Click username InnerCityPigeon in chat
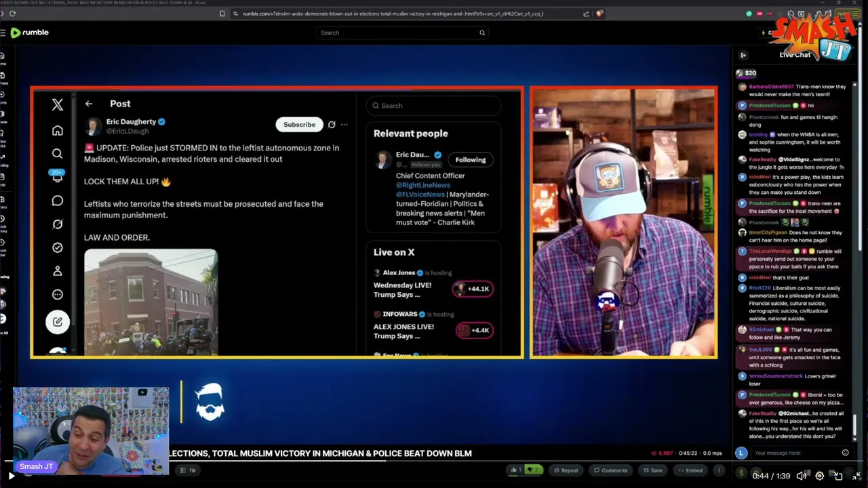This screenshot has height=488, width=868. [x=768, y=232]
